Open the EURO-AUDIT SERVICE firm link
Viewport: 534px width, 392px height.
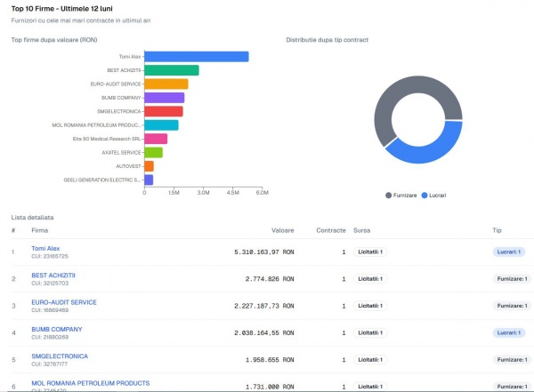pos(64,302)
